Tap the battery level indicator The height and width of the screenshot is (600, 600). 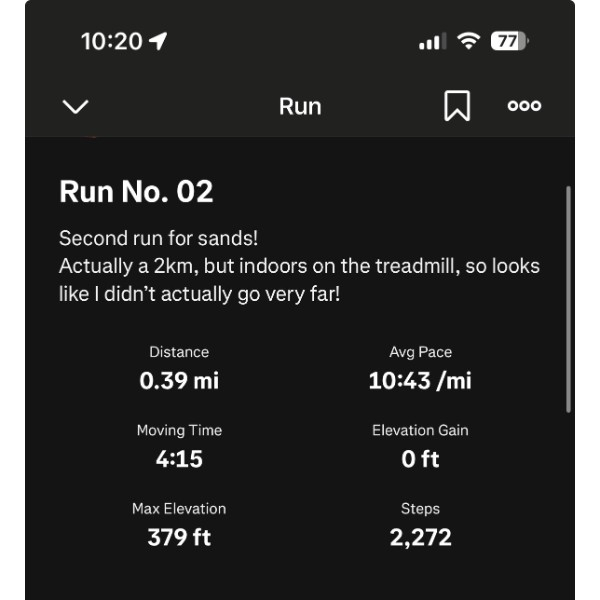click(x=509, y=41)
